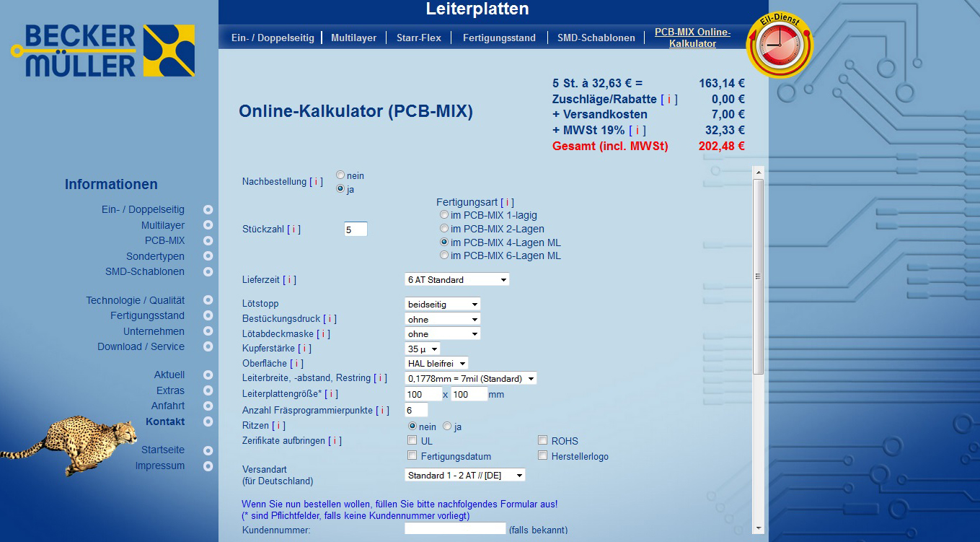Click the bullet icon beside Kontakt

[x=208, y=421]
